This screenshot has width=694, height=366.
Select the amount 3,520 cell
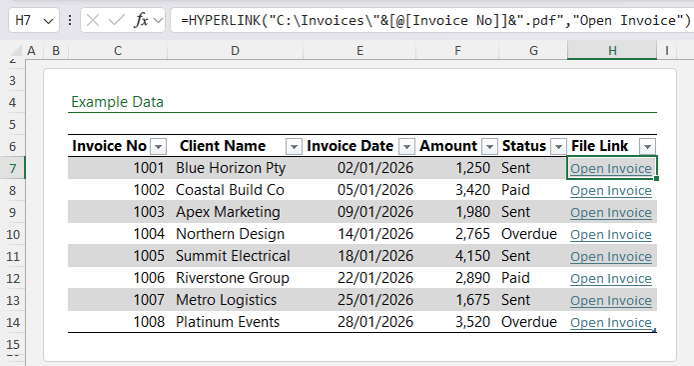(458, 322)
